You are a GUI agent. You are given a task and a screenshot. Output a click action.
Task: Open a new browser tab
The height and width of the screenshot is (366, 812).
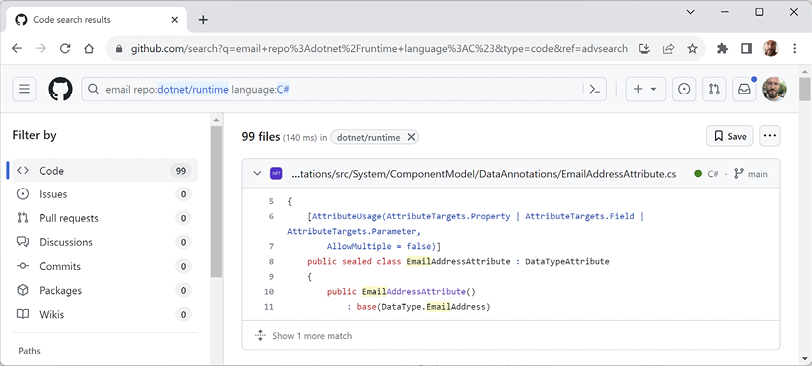coord(203,20)
